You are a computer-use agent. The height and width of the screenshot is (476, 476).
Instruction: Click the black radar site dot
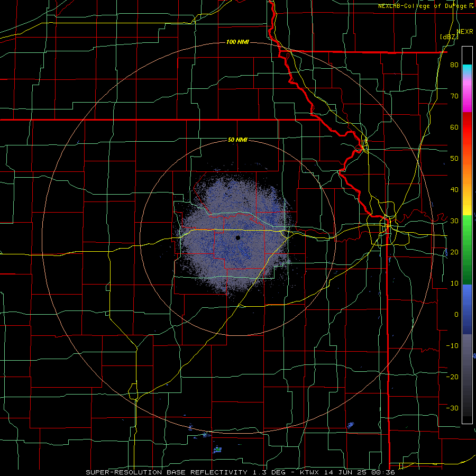pos(238,237)
